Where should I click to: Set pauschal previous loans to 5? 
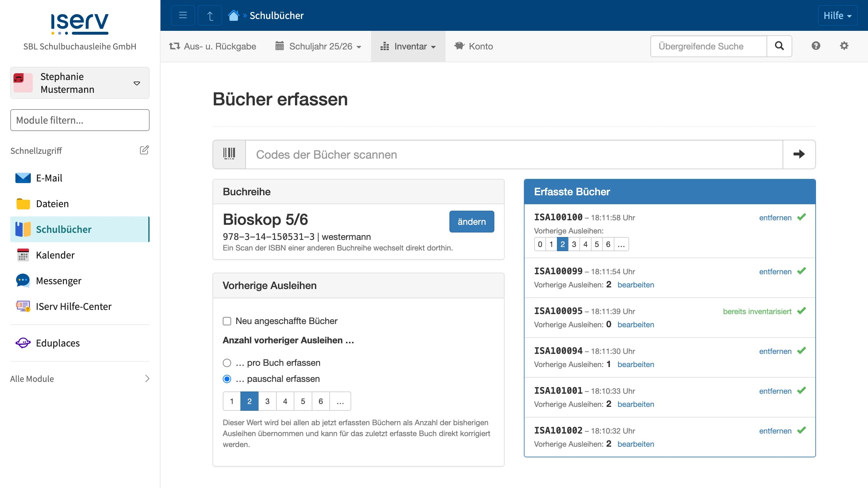[303, 401]
